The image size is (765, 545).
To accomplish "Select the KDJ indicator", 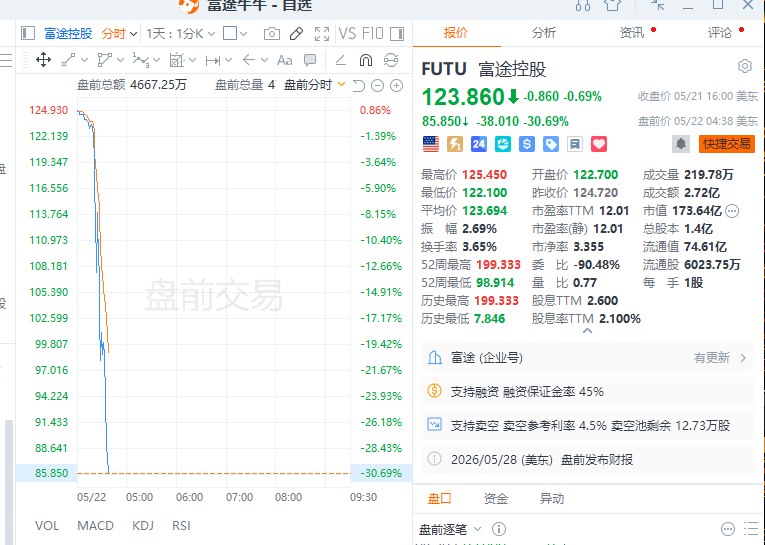I will (143, 525).
